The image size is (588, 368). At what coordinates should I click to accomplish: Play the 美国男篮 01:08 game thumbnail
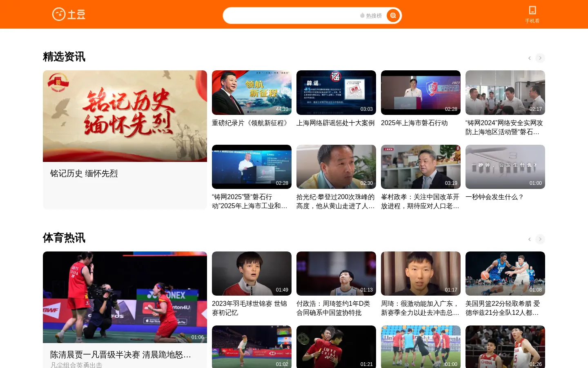pos(505,274)
